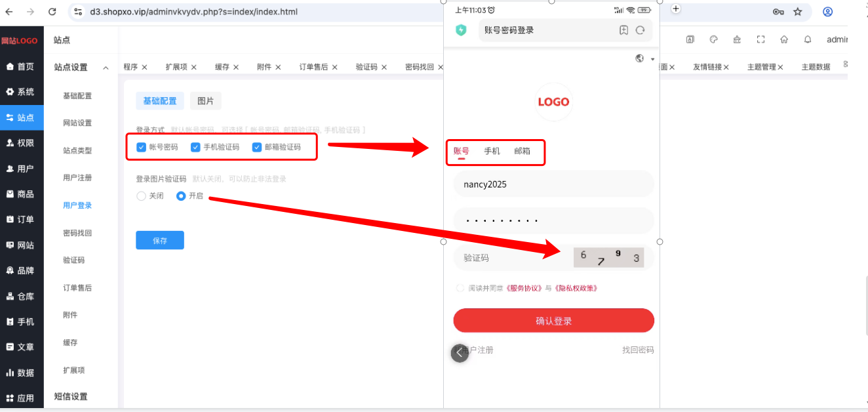Open the theme palette icon in admin header
This screenshot has width=868, height=412.
714,39
